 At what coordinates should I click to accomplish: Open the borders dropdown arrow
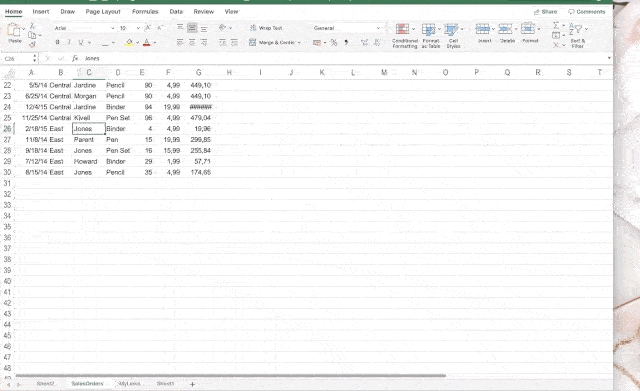pos(113,43)
